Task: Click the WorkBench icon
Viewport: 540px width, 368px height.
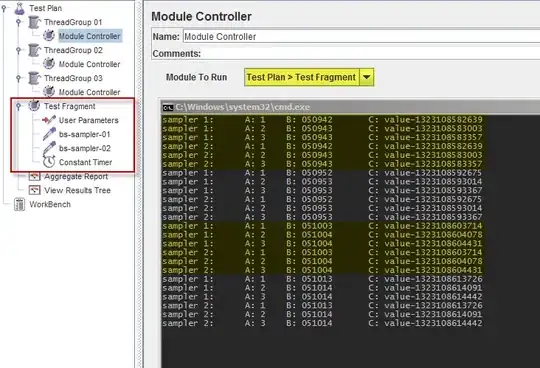Action: click(x=19, y=204)
